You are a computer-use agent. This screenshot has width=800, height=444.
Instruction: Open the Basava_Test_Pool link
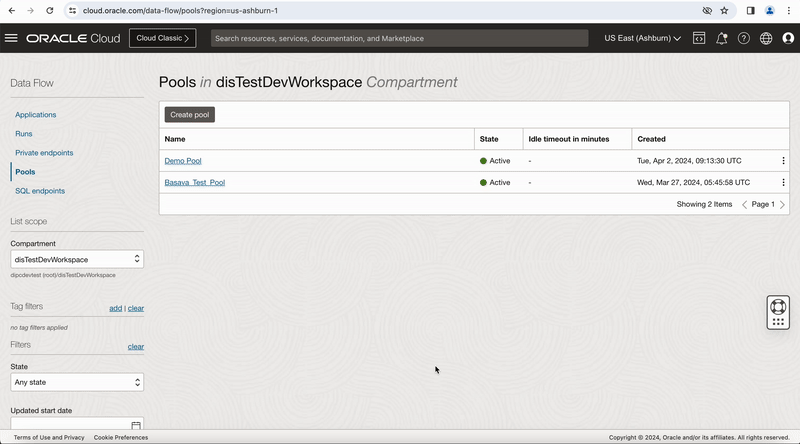coord(194,182)
